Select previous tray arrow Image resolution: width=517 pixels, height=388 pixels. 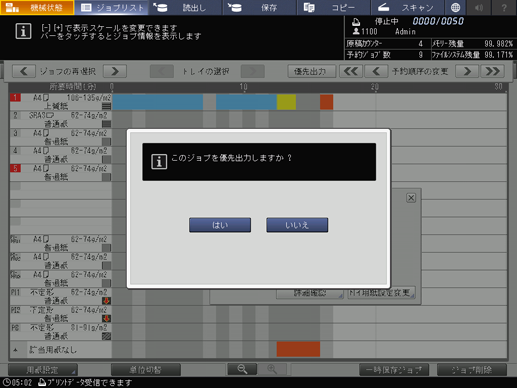pyautogui.click(x=162, y=71)
